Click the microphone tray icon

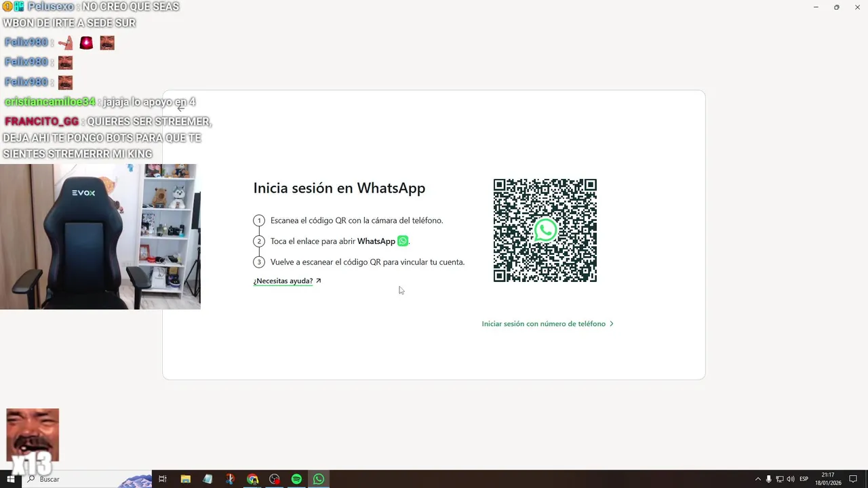click(x=769, y=479)
